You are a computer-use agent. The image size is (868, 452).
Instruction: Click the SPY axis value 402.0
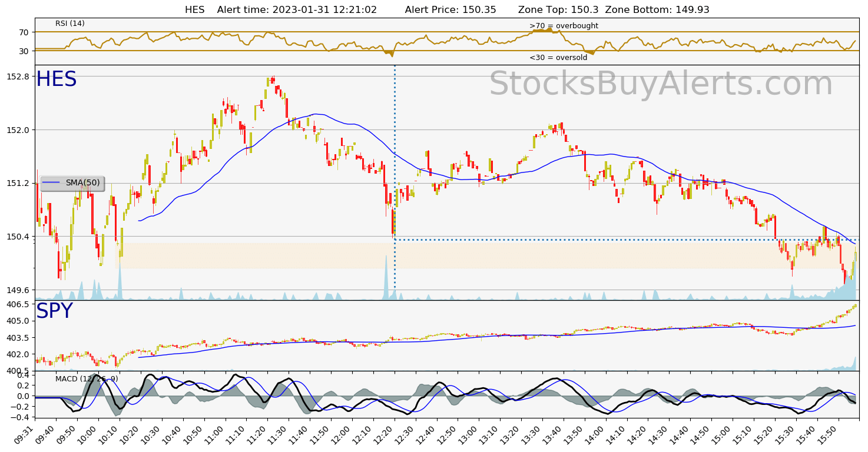pyautogui.click(x=17, y=354)
